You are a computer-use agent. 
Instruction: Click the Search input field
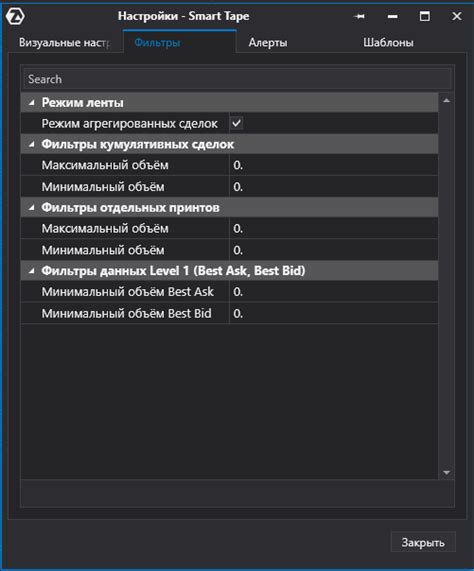[x=238, y=79]
